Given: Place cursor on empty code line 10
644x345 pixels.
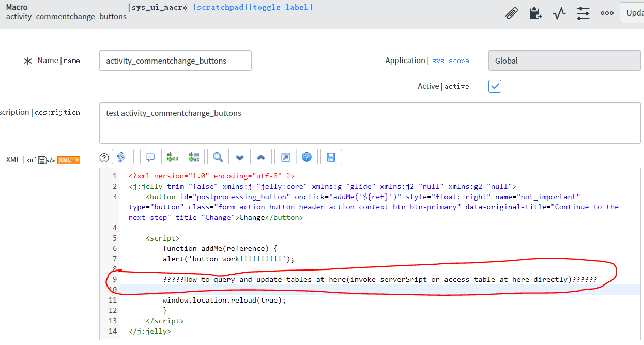Looking at the screenshot, I should pyautogui.click(x=380, y=290).
